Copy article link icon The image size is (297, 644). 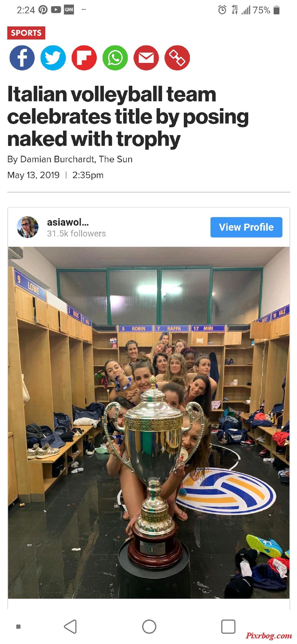[177, 58]
